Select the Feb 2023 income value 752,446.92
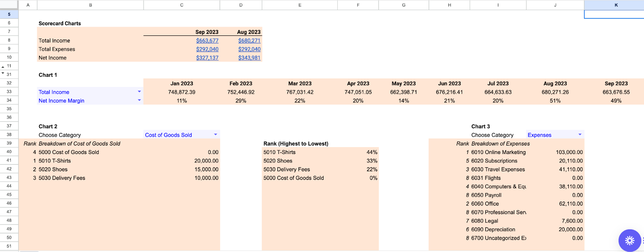 coord(241,92)
